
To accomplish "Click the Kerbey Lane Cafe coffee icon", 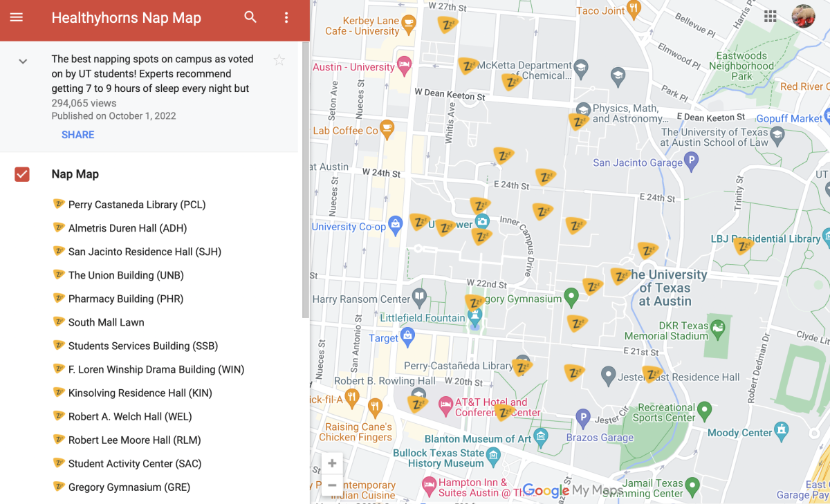I will (x=409, y=25).
